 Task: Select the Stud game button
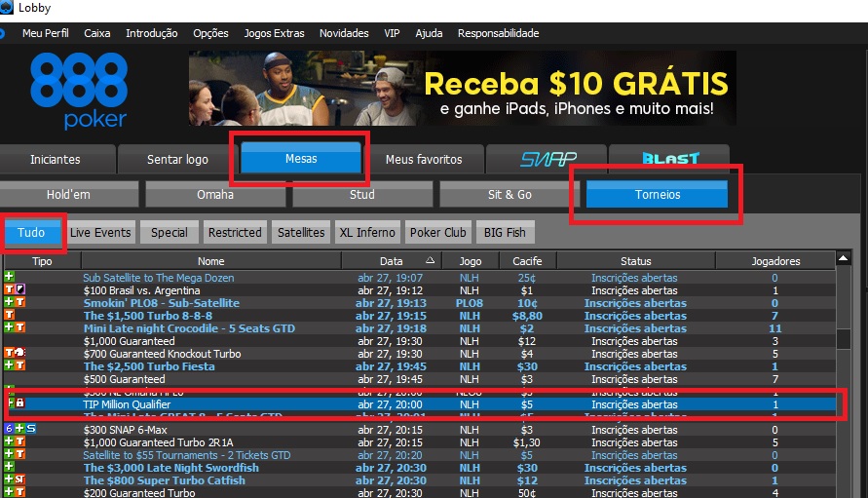tap(362, 195)
